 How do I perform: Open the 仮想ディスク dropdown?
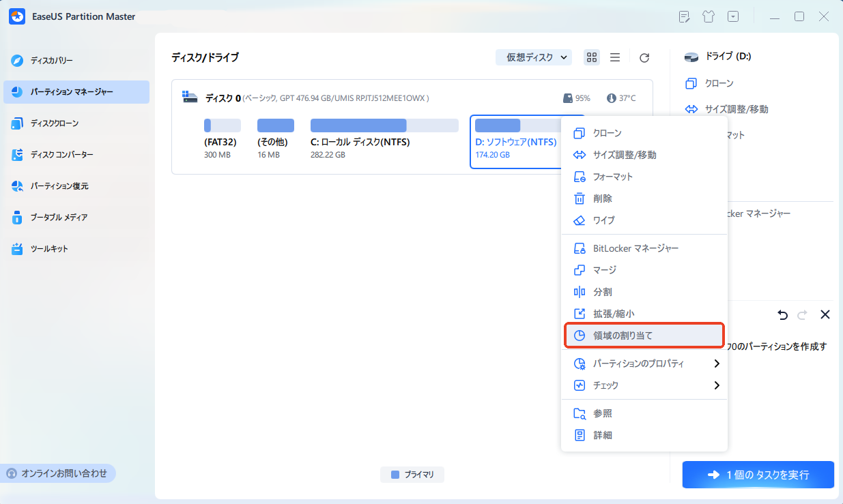tap(534, 58)
